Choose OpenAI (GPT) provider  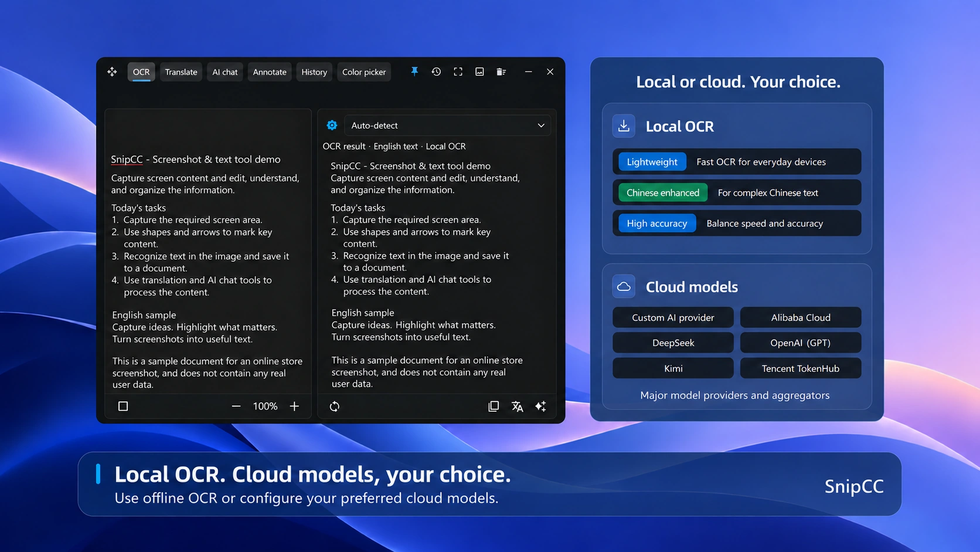point(801,343)
